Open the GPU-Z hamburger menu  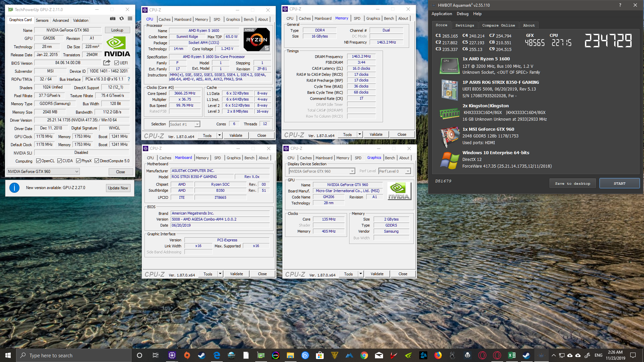click(130, 19)
